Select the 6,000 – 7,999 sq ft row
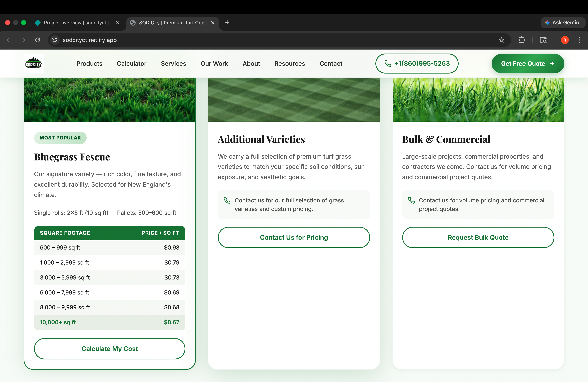Screen dimensions: 588x382 tap(109, 292)
